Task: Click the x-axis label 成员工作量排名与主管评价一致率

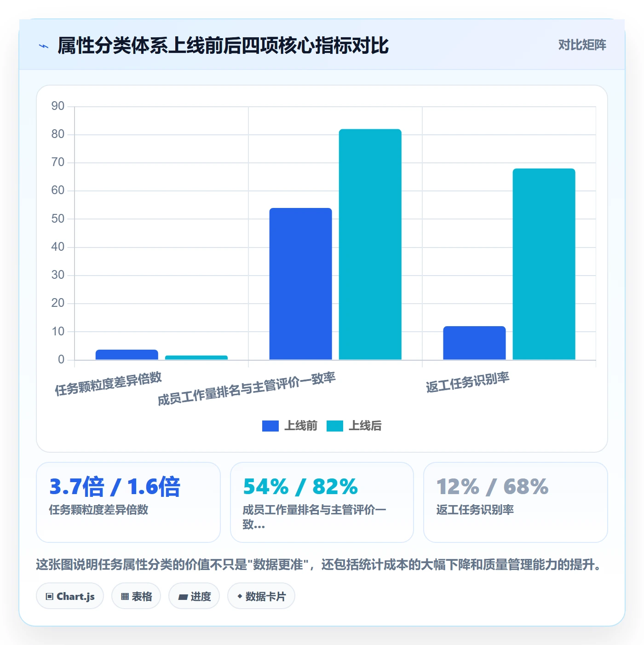Action: 247,389
